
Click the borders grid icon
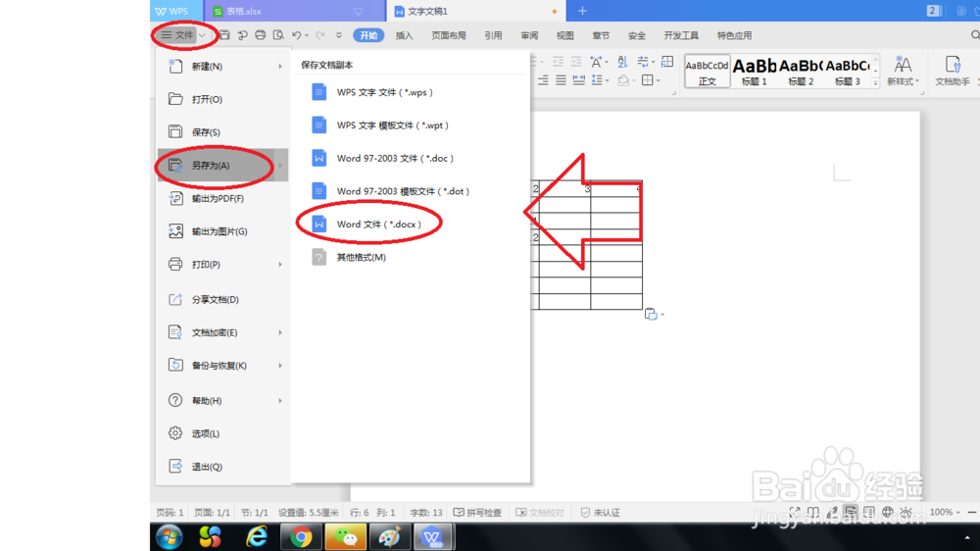(x=648, y=80)
